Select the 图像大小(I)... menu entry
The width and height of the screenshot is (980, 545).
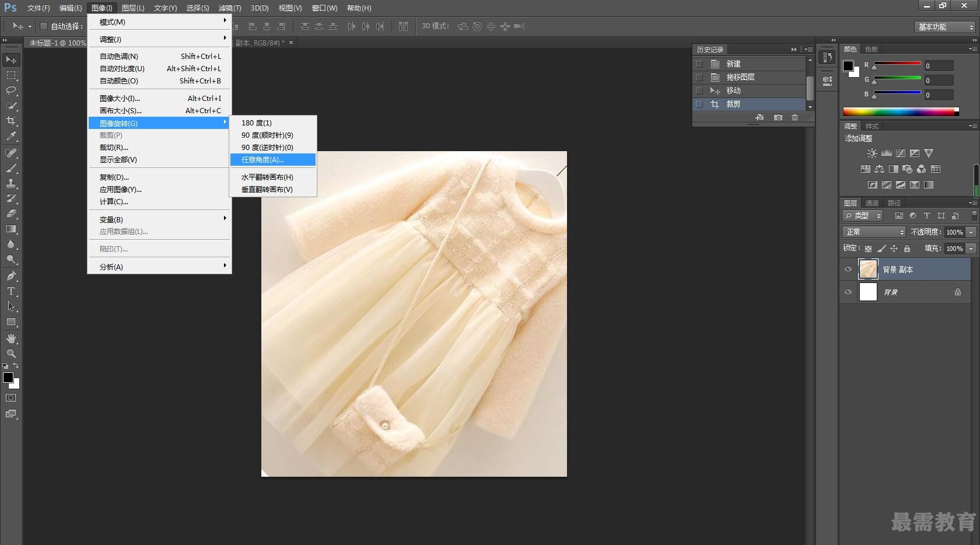pos(160,99)
